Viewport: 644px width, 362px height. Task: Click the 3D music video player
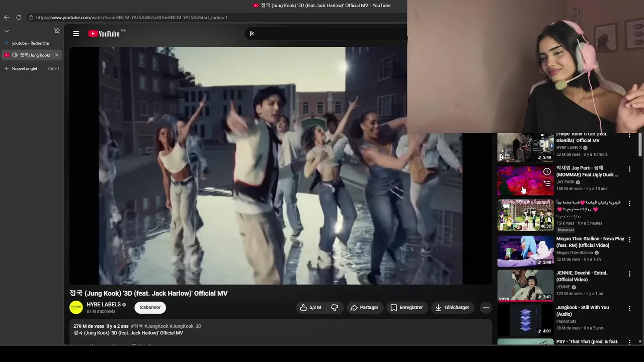click(x=280, y=165)
